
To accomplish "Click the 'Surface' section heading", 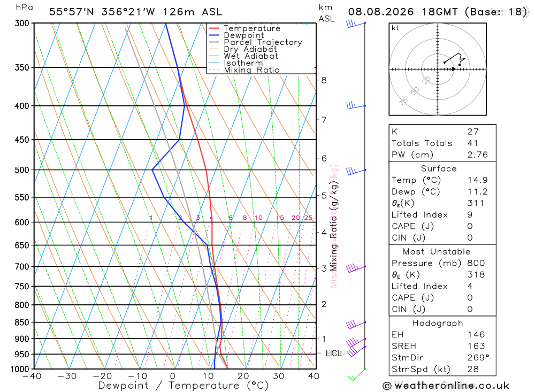I will click(x=439, y=168).
